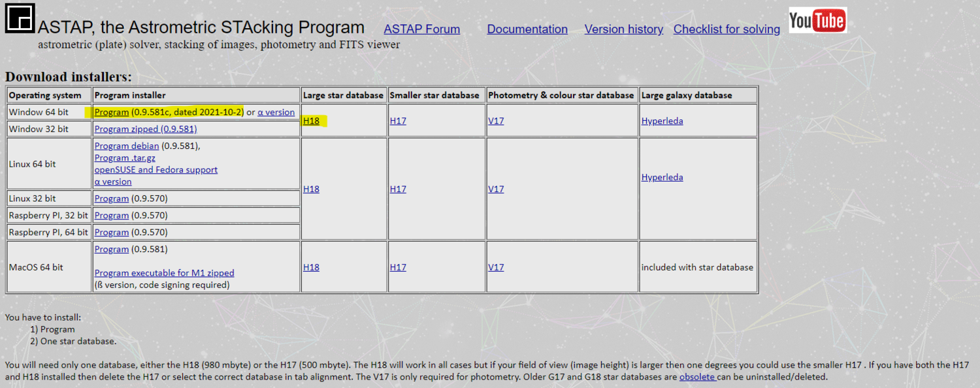
Task: Click the 'ASTAP, the Astrometric STAcking Program' title
Action: pyautogui.click(x=201, y=27)
